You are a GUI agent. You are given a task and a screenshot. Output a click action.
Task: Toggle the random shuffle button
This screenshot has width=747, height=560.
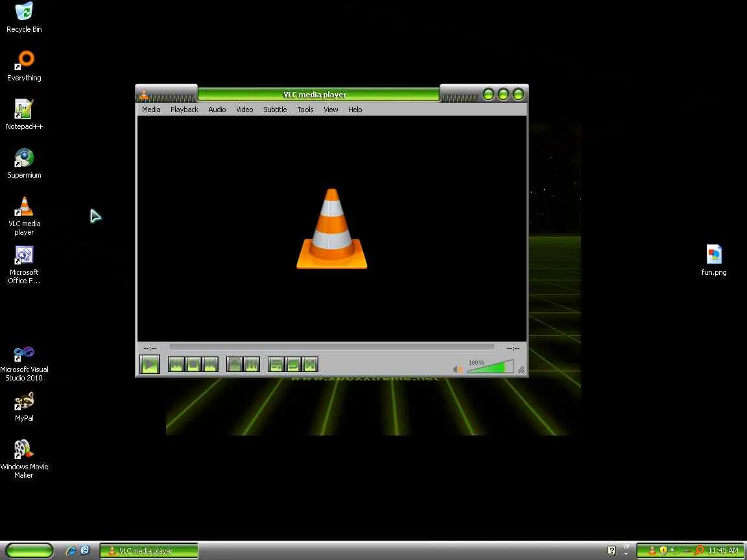pyautogui.click(x=310, y=365)
